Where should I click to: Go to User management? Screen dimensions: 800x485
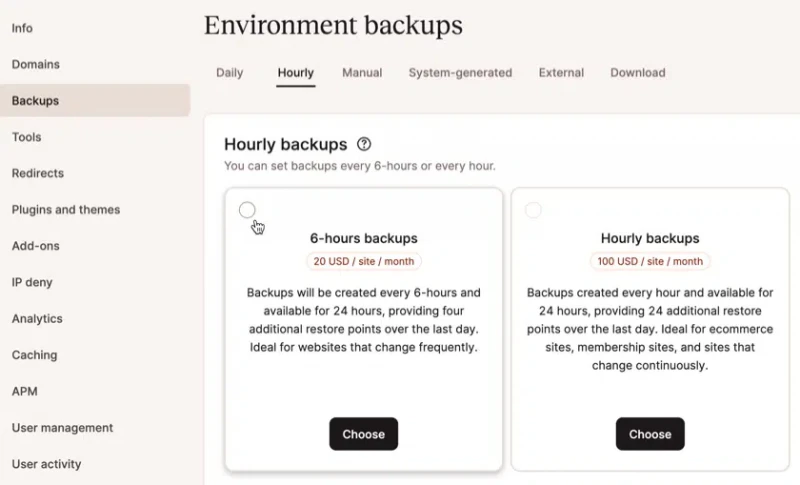pos(62,428)
